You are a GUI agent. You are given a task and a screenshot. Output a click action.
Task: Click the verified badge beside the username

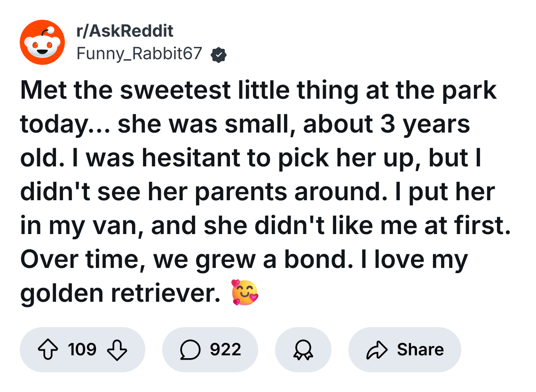pos(218,55)
